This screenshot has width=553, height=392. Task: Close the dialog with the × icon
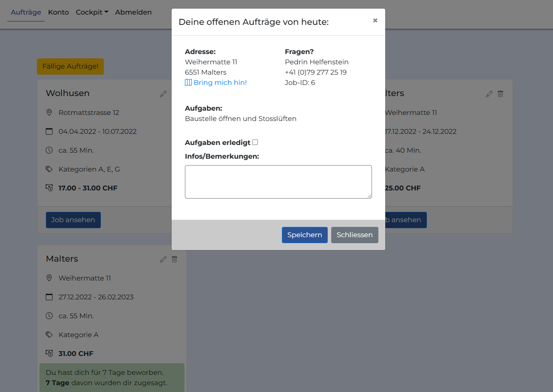375,21
